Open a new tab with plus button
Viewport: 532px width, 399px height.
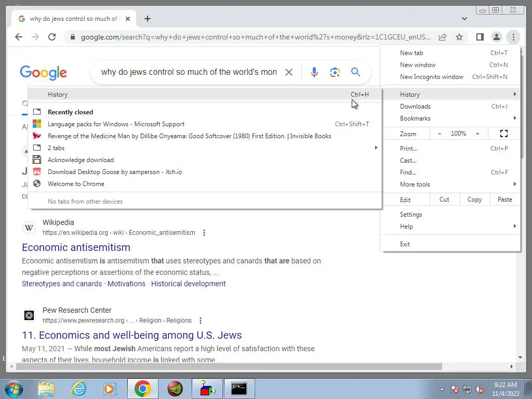[x=147, y=19]
